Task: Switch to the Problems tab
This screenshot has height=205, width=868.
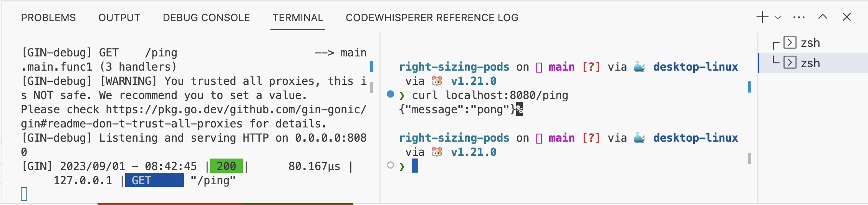Action: 48,18
